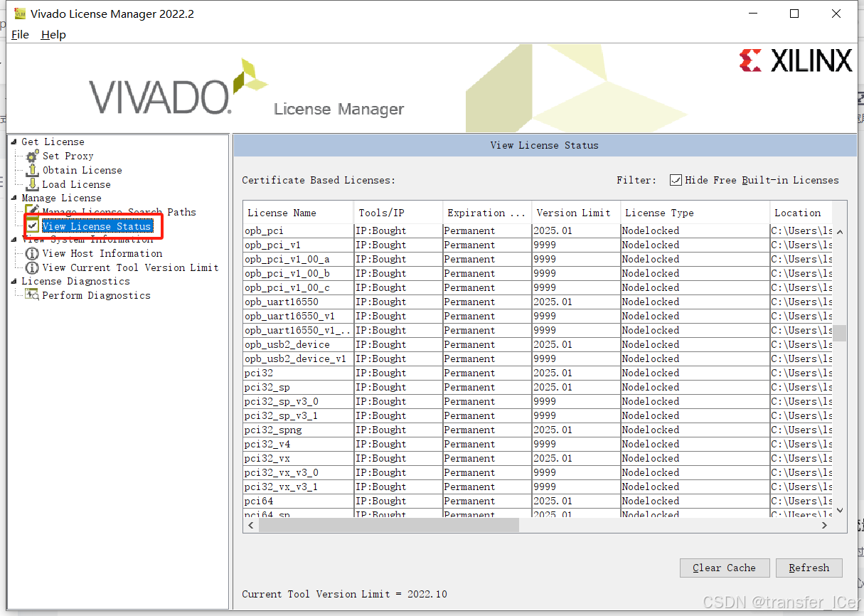This screenshot has height=616, width=864.
Task: Click the Refresh button
Action: point(809,568)
